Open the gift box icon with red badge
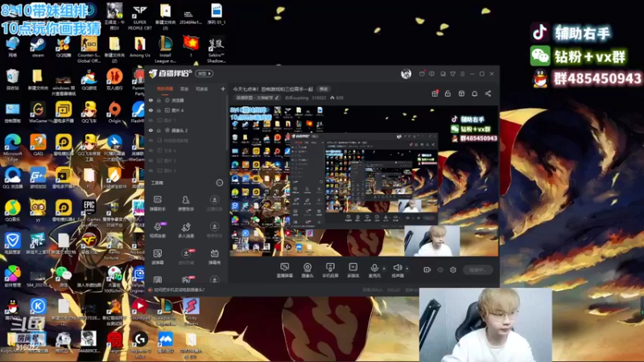The width and height of the screenshot is (644, 362). coord(435,93)
